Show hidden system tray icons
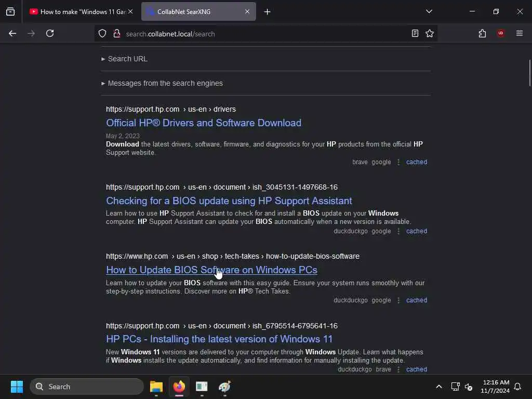The image size is (532, 399). click(x=438, y=387)
